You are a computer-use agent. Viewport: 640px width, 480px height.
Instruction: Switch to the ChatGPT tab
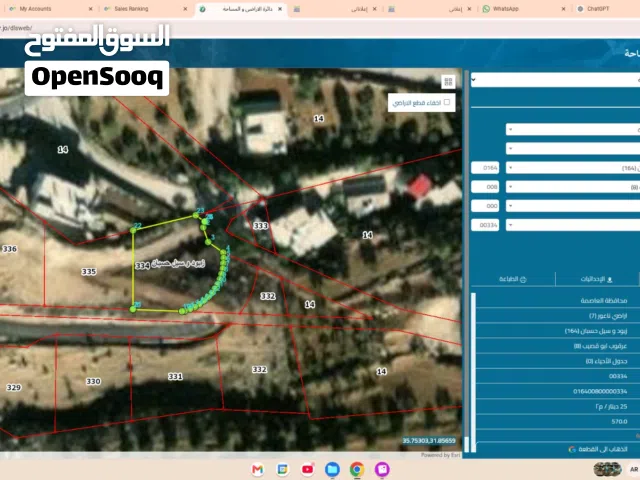(x=598, y=9)
